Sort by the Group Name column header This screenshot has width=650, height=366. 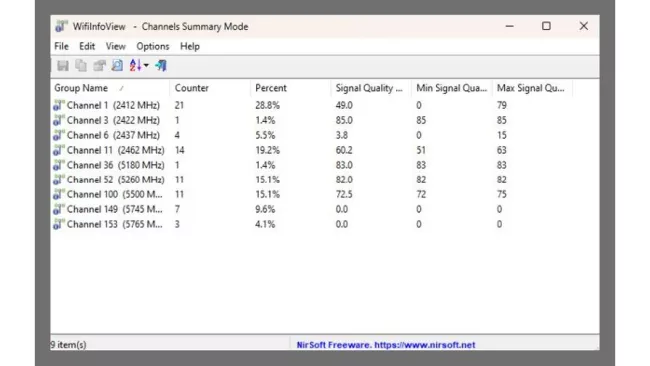click(110, 88)
